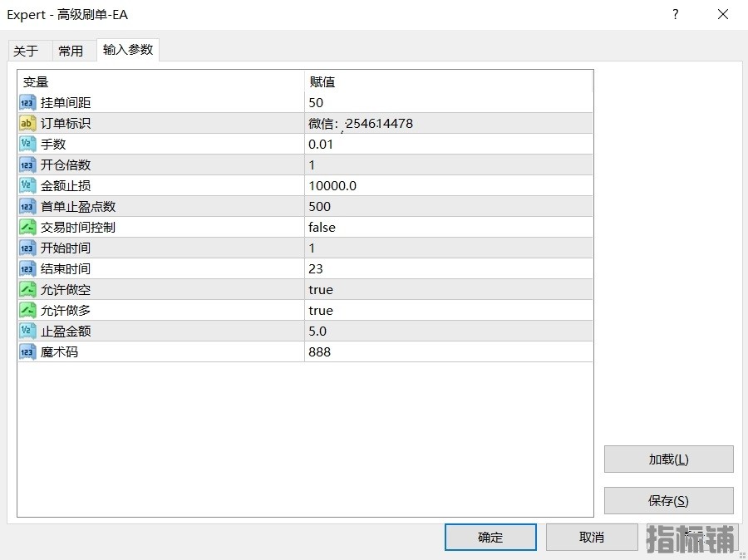Close the Expert dialog window
Screen dimensions: 748x560
723,14
